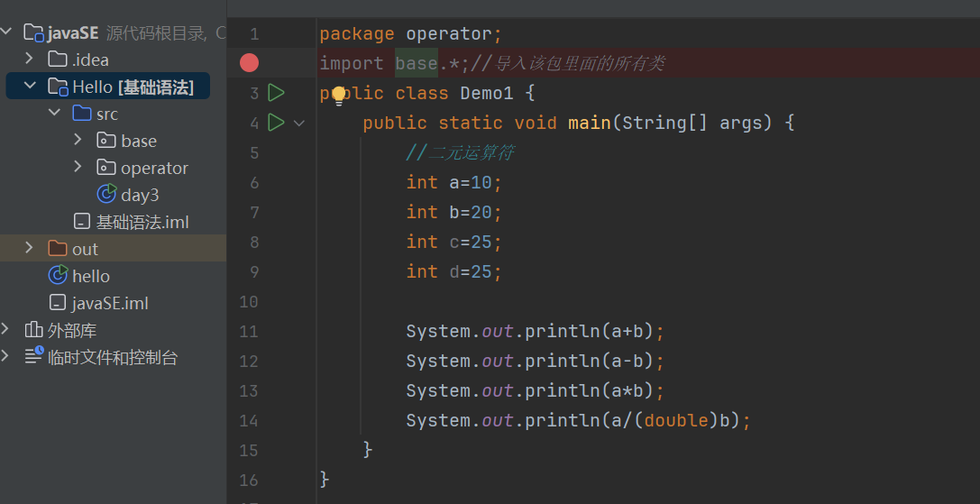Viewport: 980px width, 504px height.
Task: Select the .idea folder icon
Action: pos(58,60)
